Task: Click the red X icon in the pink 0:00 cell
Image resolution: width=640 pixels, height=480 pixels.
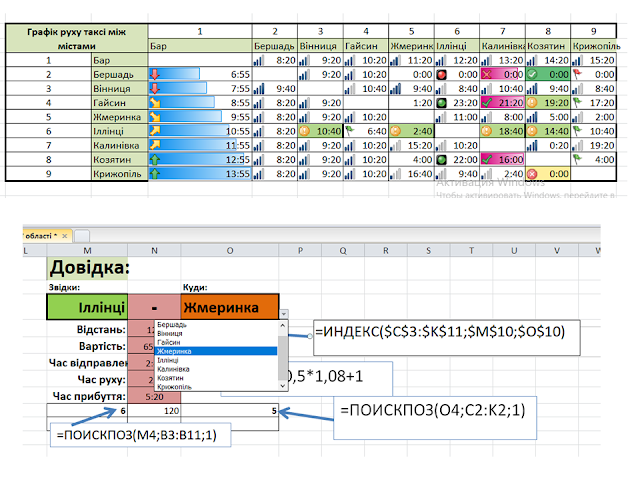Action: 486,74
